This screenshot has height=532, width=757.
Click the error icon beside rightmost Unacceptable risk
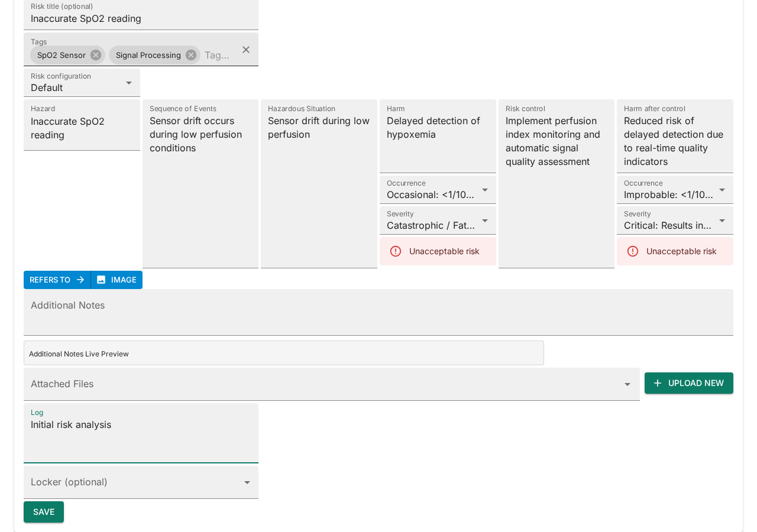[633, 251]
